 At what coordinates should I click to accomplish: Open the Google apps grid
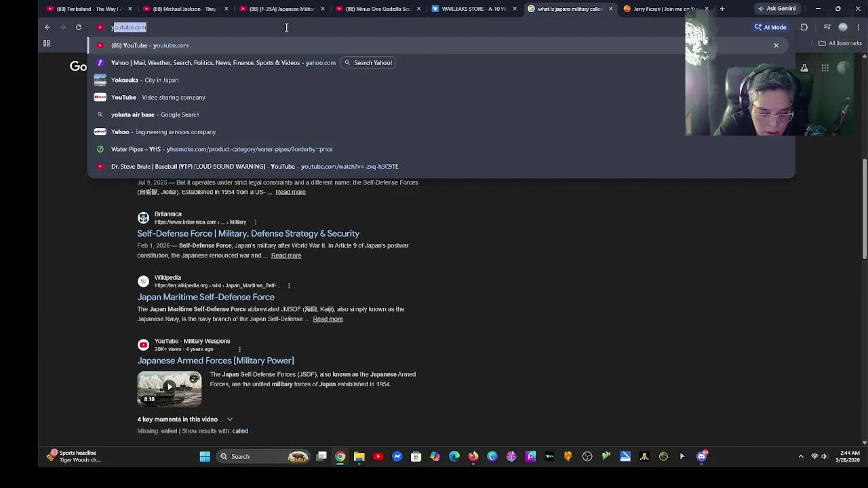click(x=825, y=68)
